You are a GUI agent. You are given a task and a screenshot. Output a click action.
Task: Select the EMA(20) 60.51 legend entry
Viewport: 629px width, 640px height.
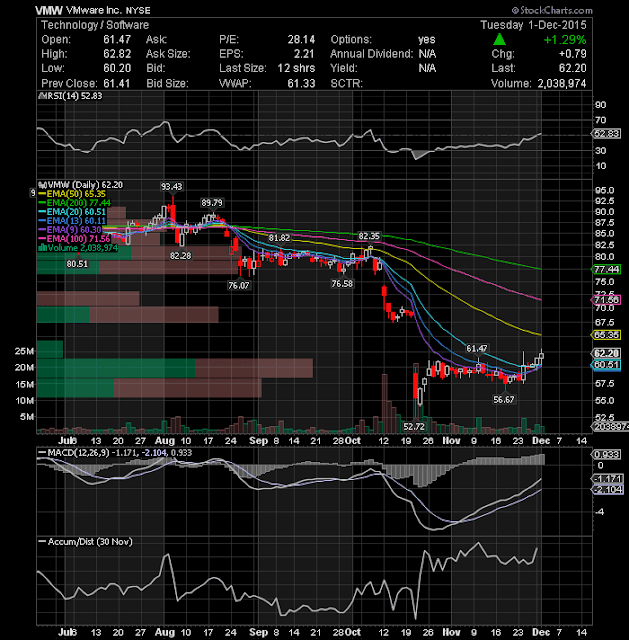pos(72,212)
